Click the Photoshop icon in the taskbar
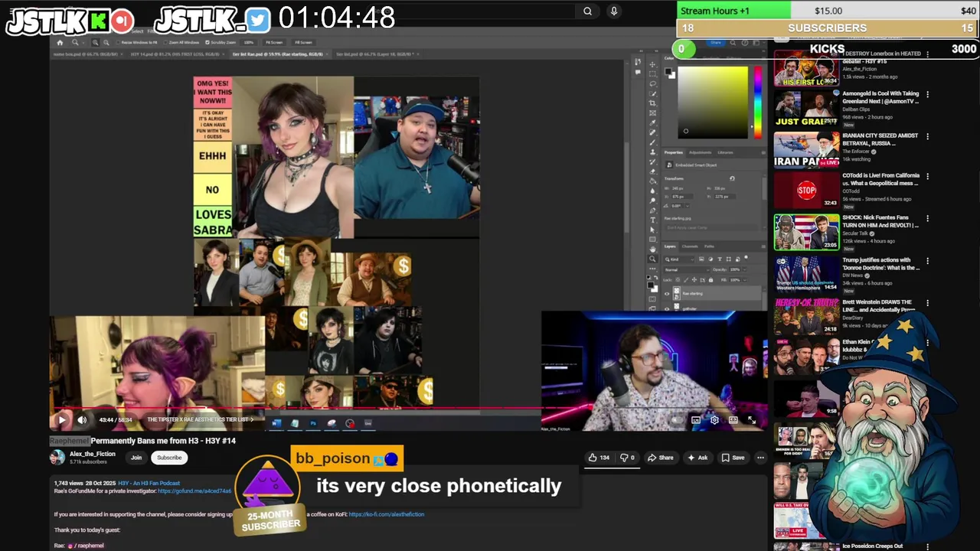 pyautogui.click(x=313, y=423)
